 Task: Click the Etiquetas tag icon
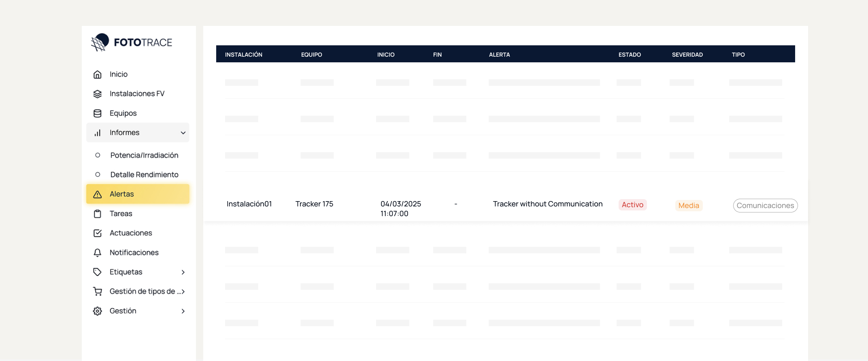coord(98,272)
